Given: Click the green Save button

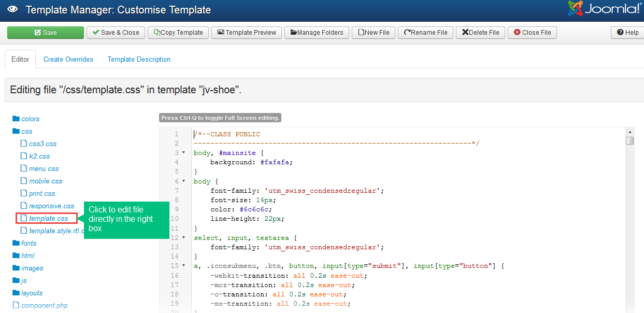Looking at the screenshot, I should pos(46,33).
